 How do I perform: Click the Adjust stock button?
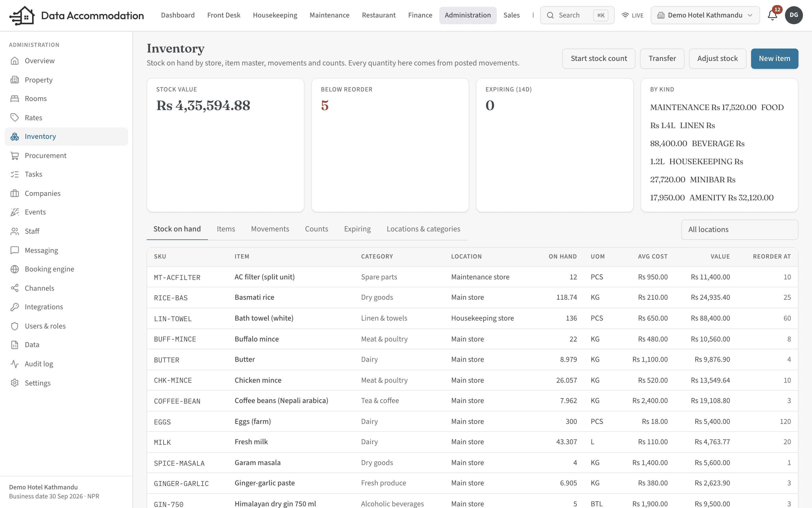click(717, 58)
